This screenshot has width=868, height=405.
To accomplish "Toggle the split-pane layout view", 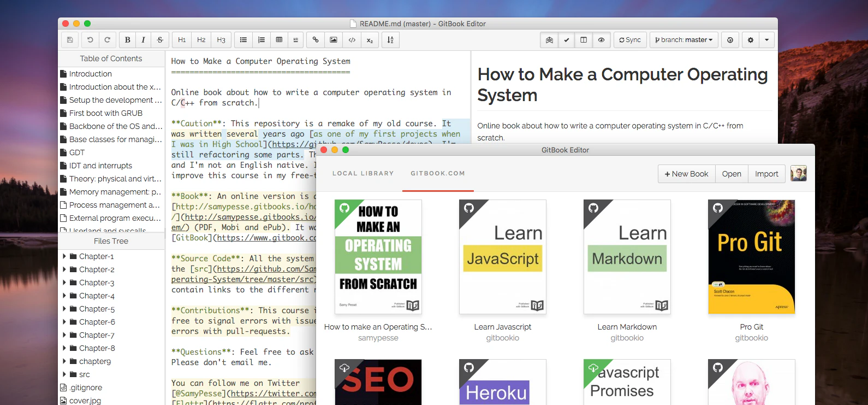I will [584, 40].
